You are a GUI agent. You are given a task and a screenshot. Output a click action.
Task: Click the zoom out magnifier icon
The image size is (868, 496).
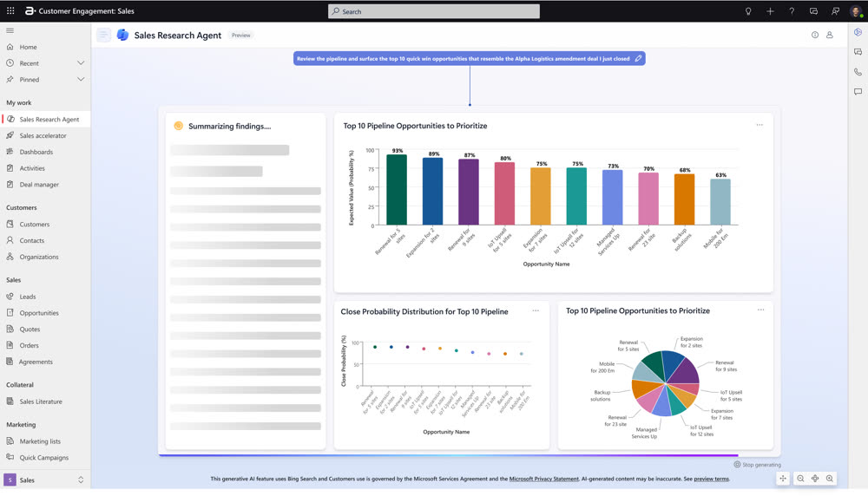[x=800, y=479]
